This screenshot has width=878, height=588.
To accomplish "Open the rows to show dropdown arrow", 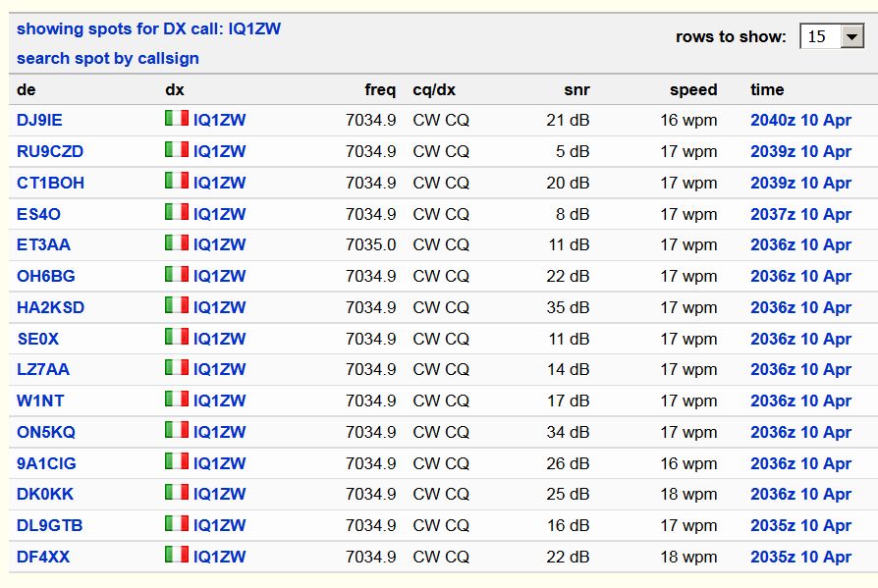I will click(851, 37).
